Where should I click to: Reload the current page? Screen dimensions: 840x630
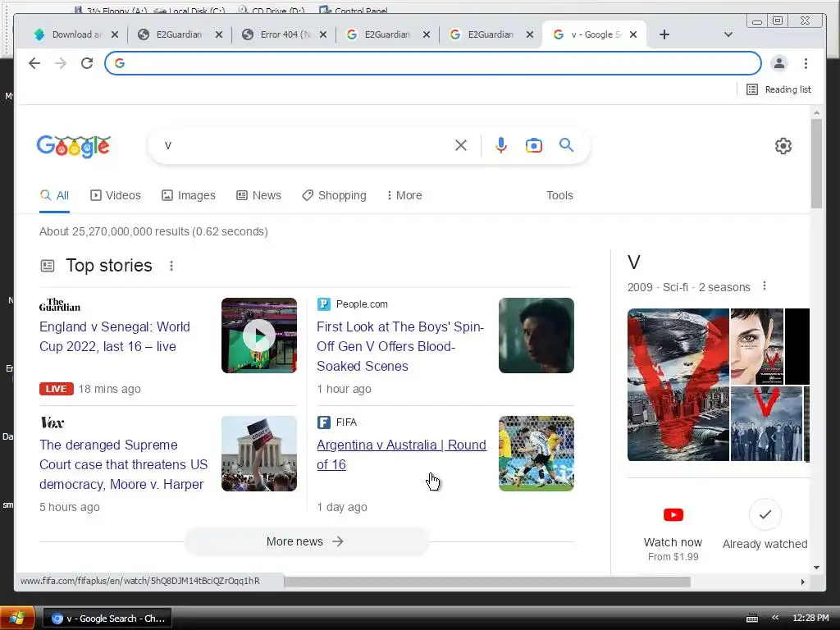point(87,63)
